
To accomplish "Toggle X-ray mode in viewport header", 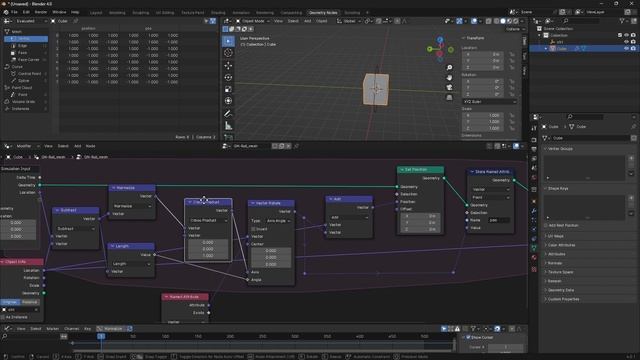I will pos(488,21).
